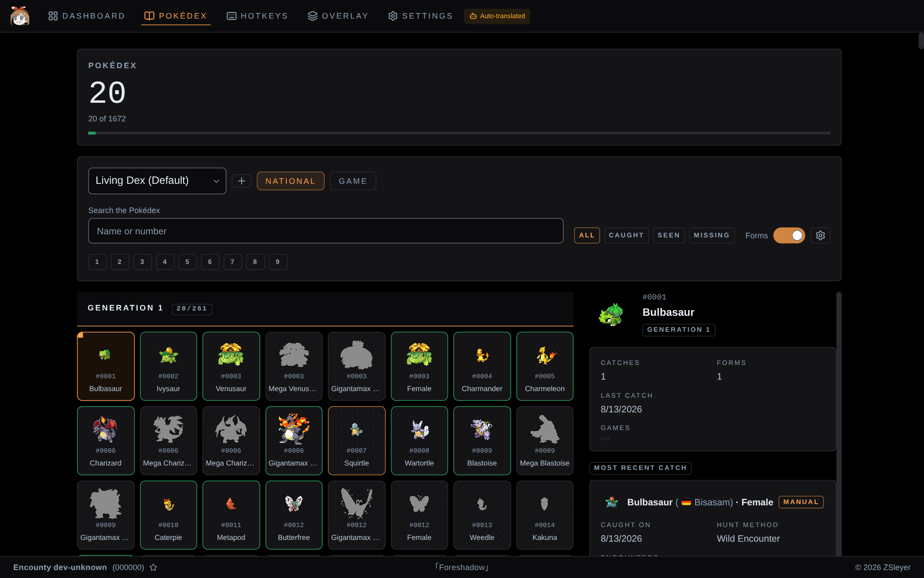Click the 20/261 generation count badge

(x=192, y=309)
